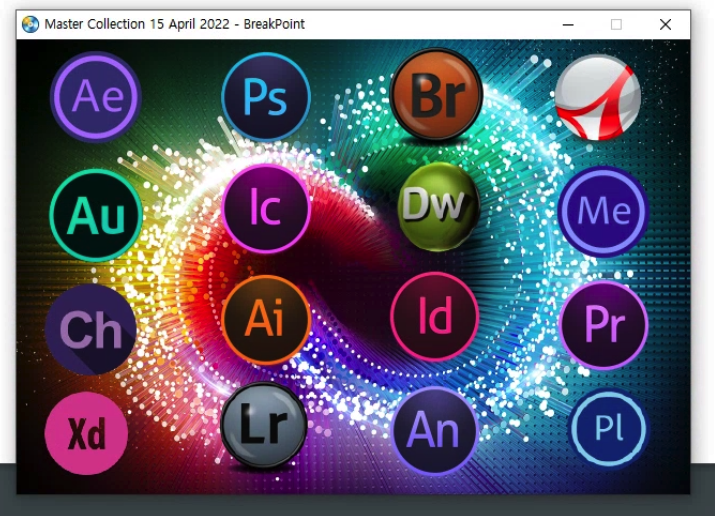This screenshot has height=516, width=715.
Task: Click the Bridge (Br) icon
Action: 437,94
